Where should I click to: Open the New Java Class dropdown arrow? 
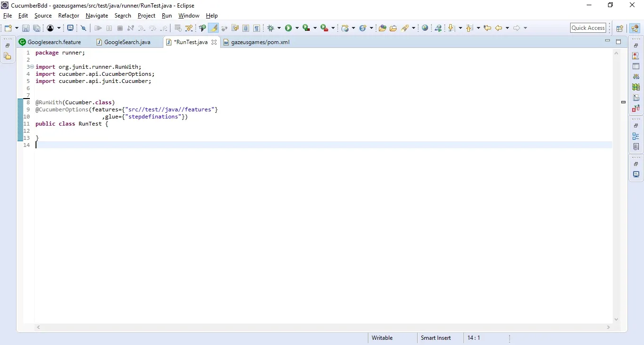(372, 28)
